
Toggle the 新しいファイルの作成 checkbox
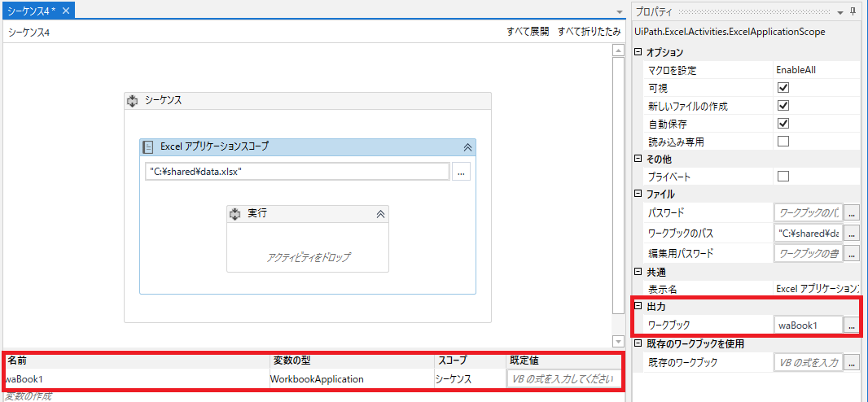(783, 106)
